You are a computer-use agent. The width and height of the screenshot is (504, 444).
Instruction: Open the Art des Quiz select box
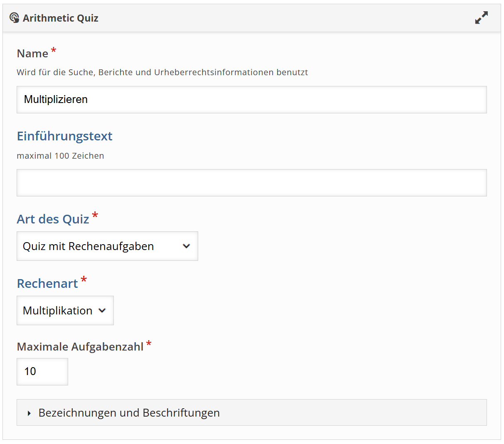pyautogui.click(x=107, y=246)
